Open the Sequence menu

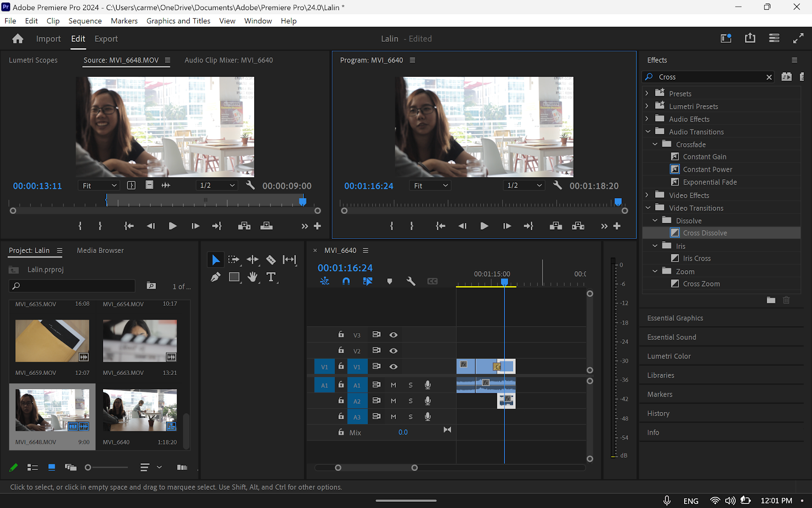85,21
